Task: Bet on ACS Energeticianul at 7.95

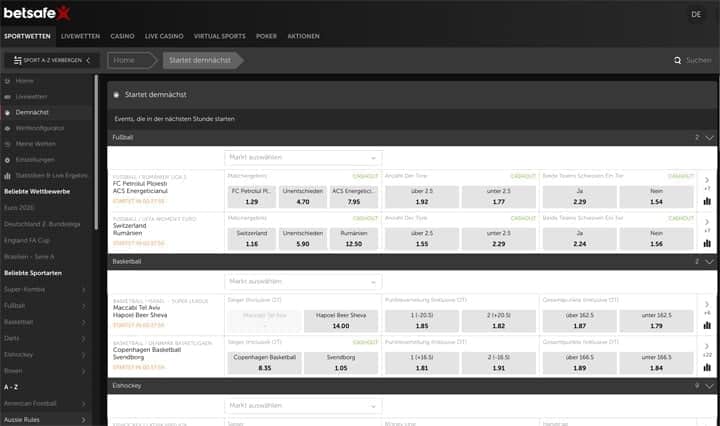Action: click(354, 196)
